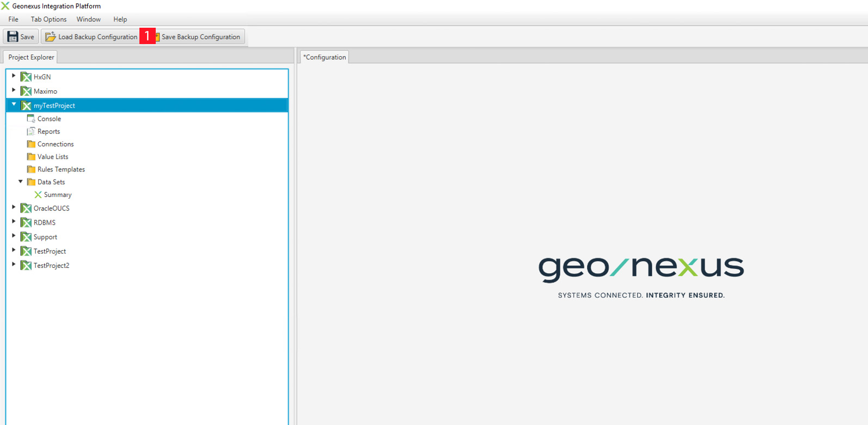Click the Connections folder icon
This screenshot has height=425, width=868.
[x=31, y=144]
